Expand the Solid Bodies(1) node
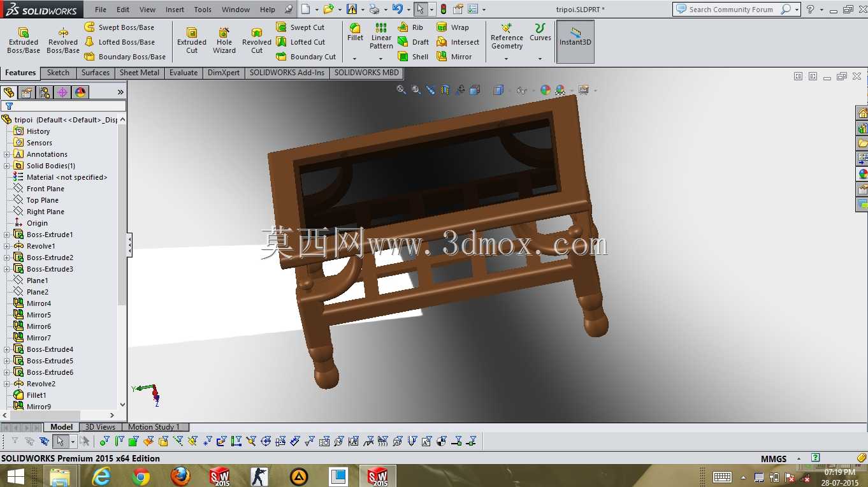The height and width of the screenshot is (487, 868). (7, 166)
